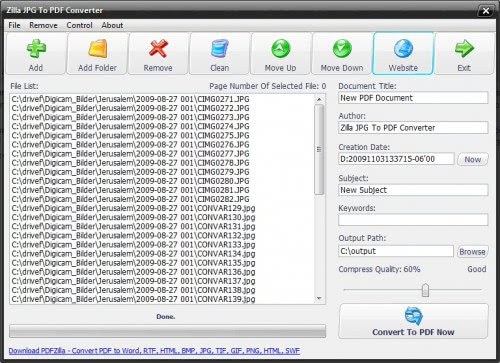The image size is (500, 363).
Task: Select CONVAR136.jpg in the file list
Action: (133, 272)
